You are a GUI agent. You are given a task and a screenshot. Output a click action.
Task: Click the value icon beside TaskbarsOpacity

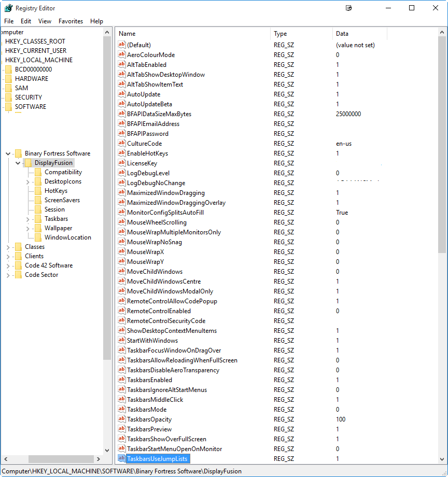pos(122,419)
